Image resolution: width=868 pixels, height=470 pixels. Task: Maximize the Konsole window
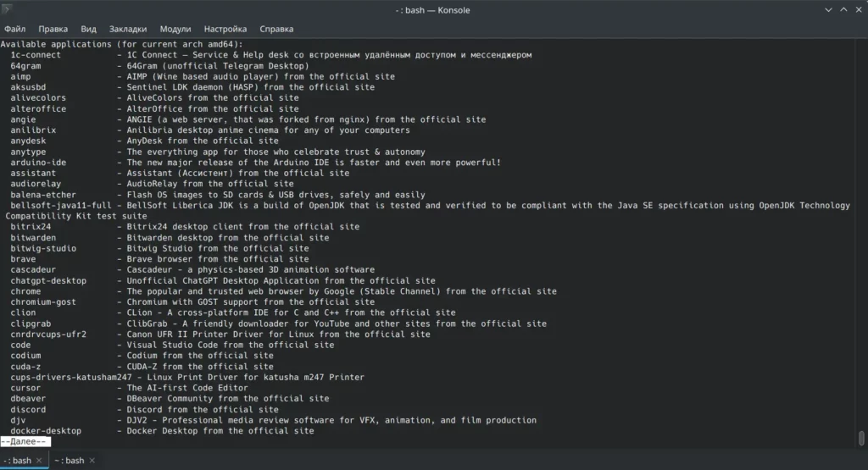(843, 10)
